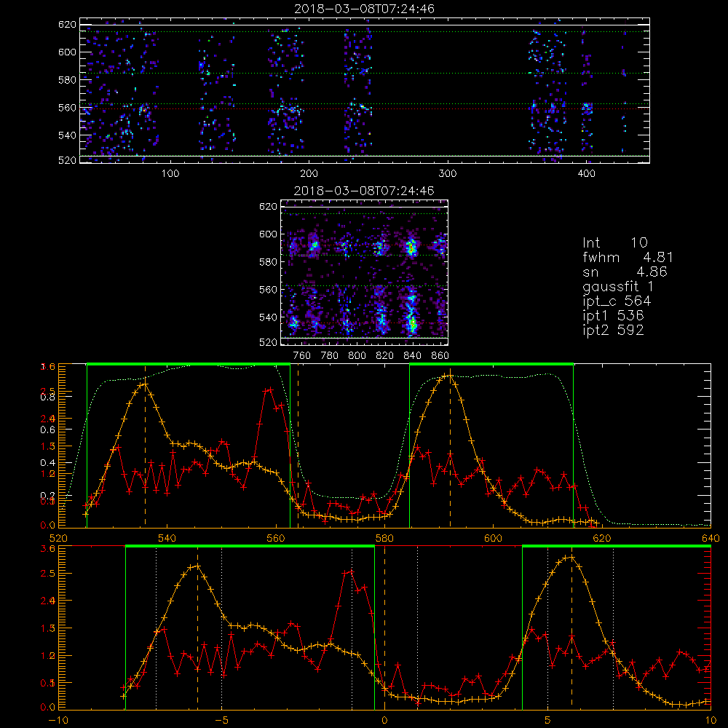The image size is (728, 728).
Task: Click the timestamp title above the top spectrogram
Action: coord(364,9)
